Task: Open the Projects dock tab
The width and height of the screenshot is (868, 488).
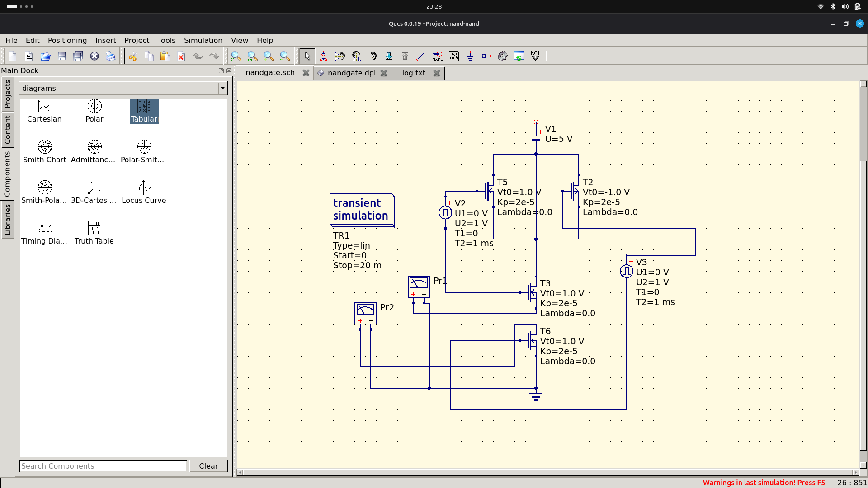Action: coord(7,94)
